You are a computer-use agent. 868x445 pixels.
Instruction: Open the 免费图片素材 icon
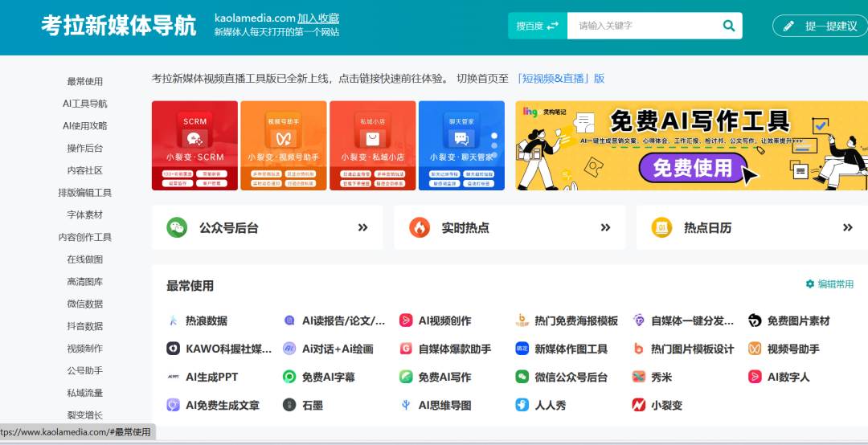(x=755, y=320)
